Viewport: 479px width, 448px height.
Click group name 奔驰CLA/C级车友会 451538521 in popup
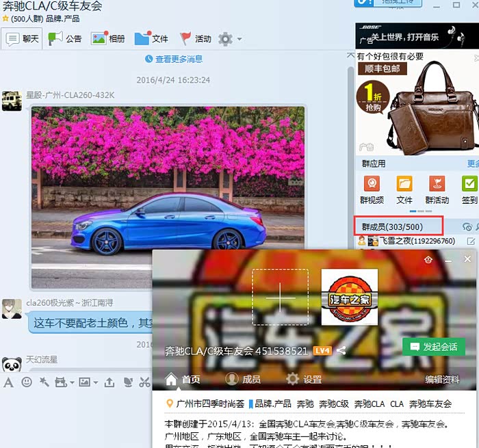236,351
